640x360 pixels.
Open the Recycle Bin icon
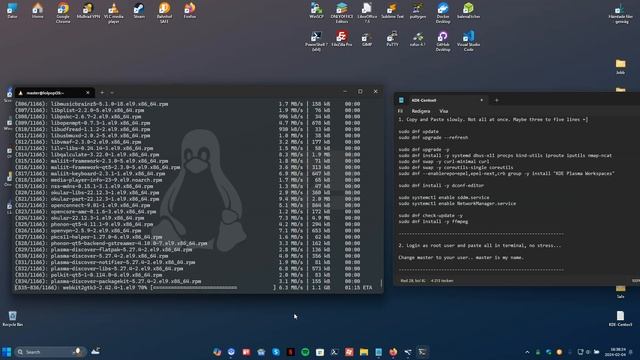(x=13, y=318)
